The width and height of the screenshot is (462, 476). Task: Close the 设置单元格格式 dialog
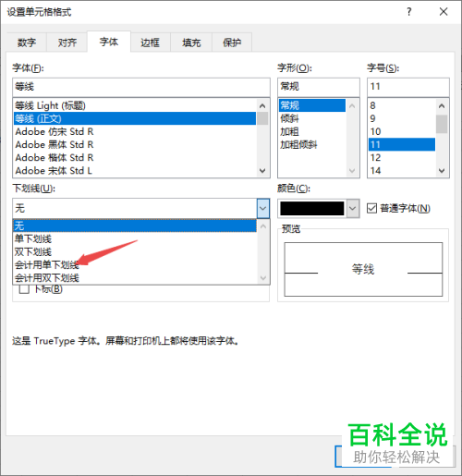pos(444,12)
